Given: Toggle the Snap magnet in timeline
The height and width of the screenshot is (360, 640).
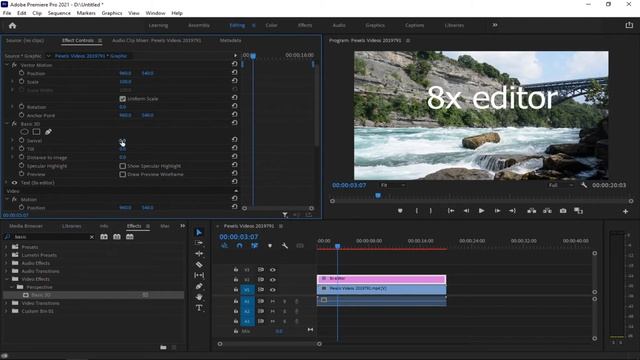Looking at the screenshot, I should coord(240,246).
